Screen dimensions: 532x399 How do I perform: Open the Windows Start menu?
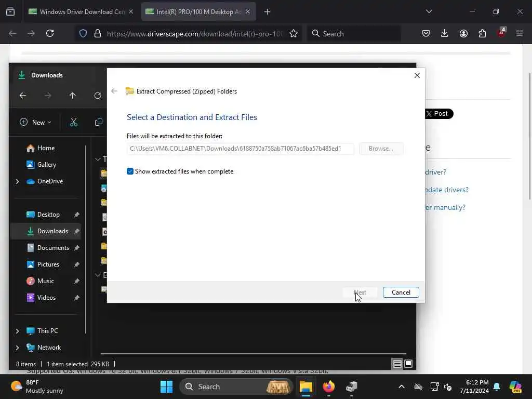pyautogui.click(x=166, y=387)
